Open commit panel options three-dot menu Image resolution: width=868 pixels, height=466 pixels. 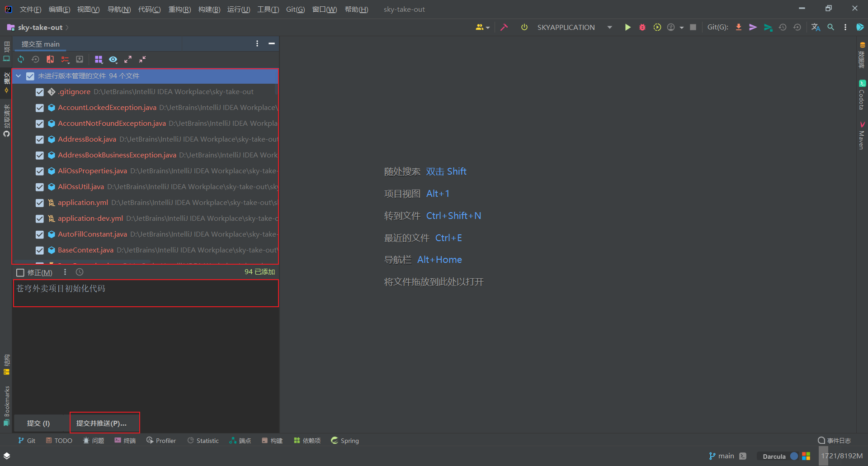[x=257, y=43]
